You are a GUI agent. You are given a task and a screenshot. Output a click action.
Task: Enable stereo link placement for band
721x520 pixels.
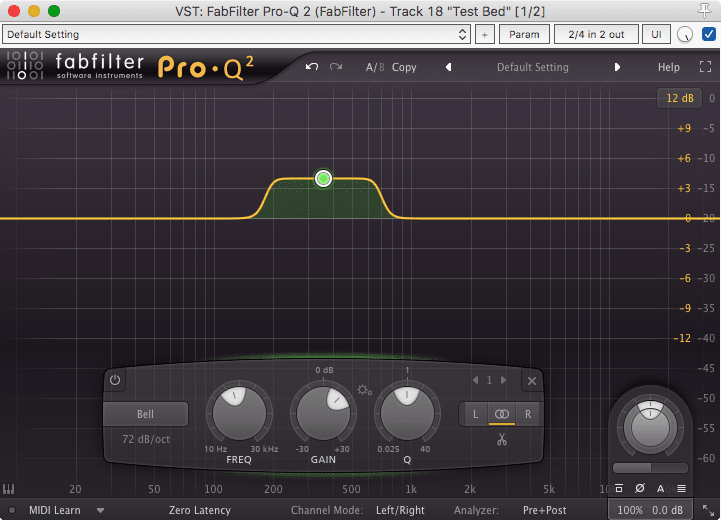click(x=501, y=413)
